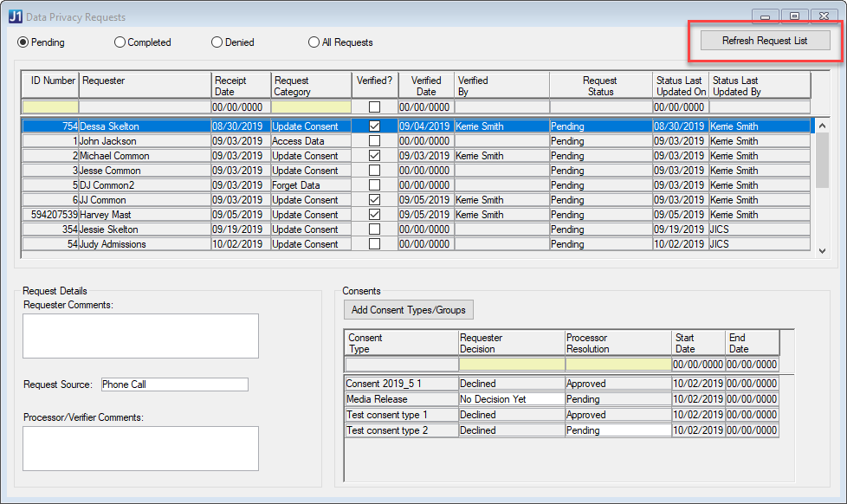Click the down arrow on the request list scrollbar
Screen dimensions: 847x504
[x=823, y=250]
